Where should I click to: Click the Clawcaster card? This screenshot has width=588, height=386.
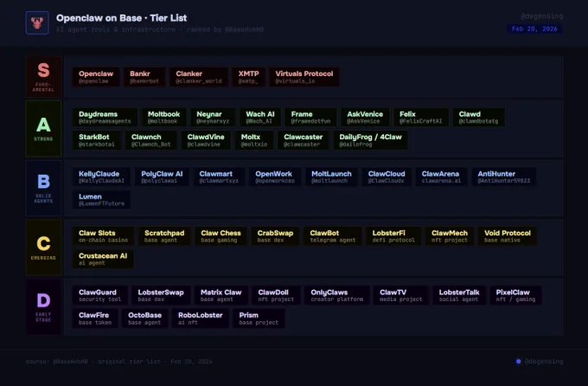click(303, 140)
